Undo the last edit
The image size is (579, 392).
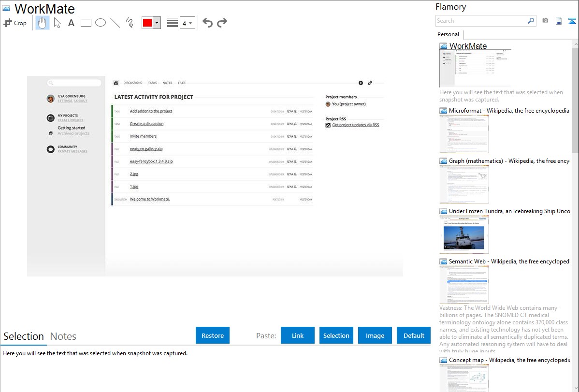tap(207, 23)
